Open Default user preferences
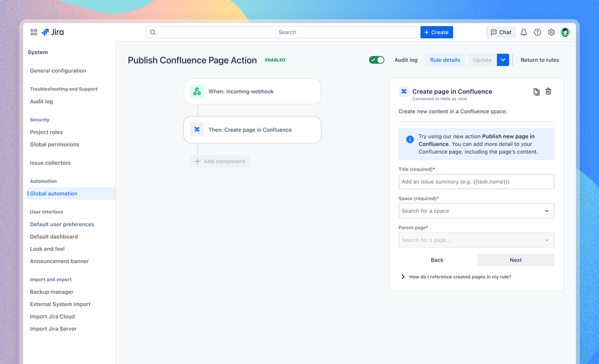Image resolution: width=599 pixels, height=364 pixels. [62, 224]
